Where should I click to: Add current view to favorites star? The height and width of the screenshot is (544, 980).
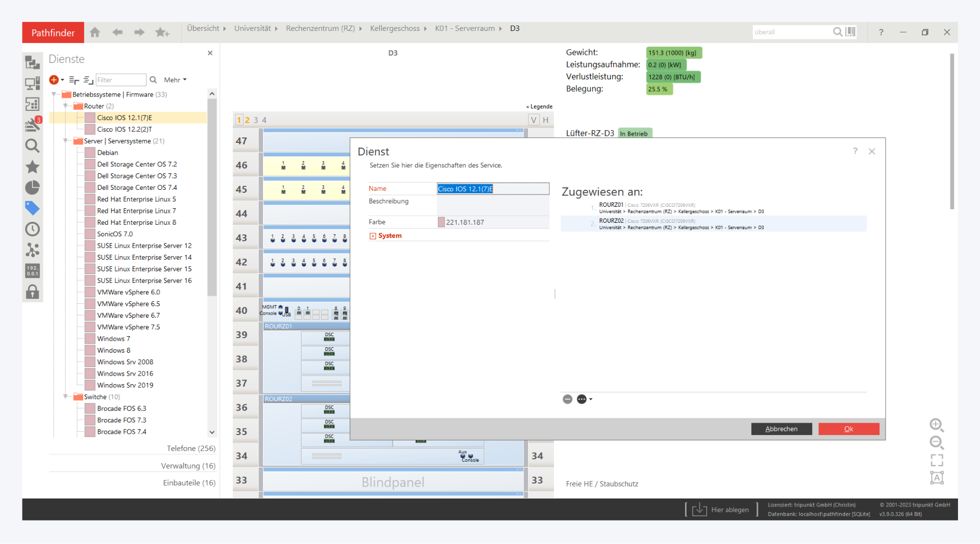[x=161, y=32]
